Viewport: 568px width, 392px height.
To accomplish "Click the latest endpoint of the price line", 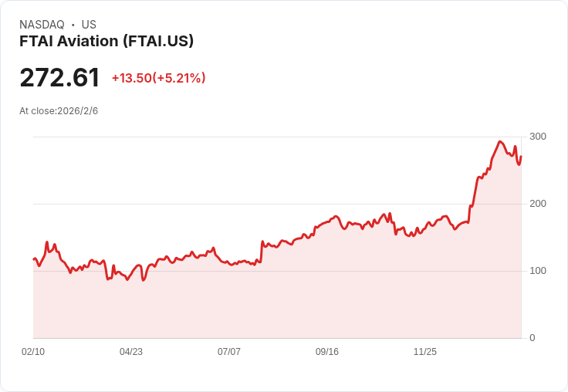I will tap(521, 157).
